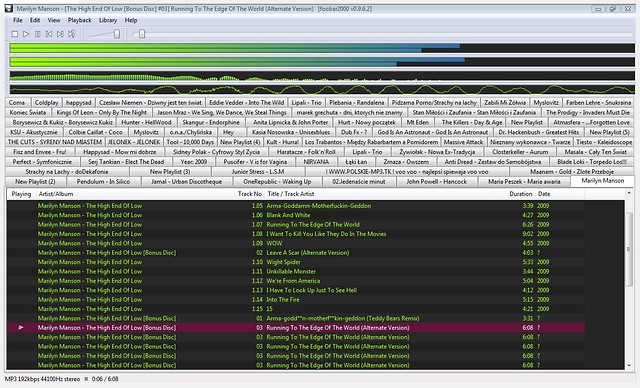The width and height of the screenshot is (640, 388).
Task: Open the Playback menu
Action: [x=80, y=20]
